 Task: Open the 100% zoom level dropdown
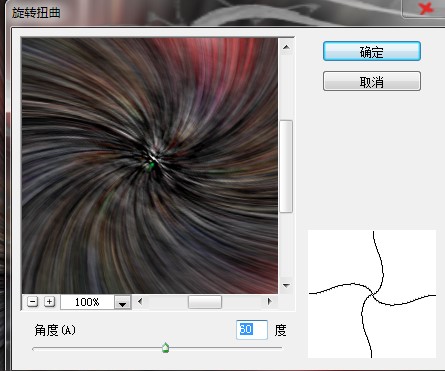[x=122, y=303]
